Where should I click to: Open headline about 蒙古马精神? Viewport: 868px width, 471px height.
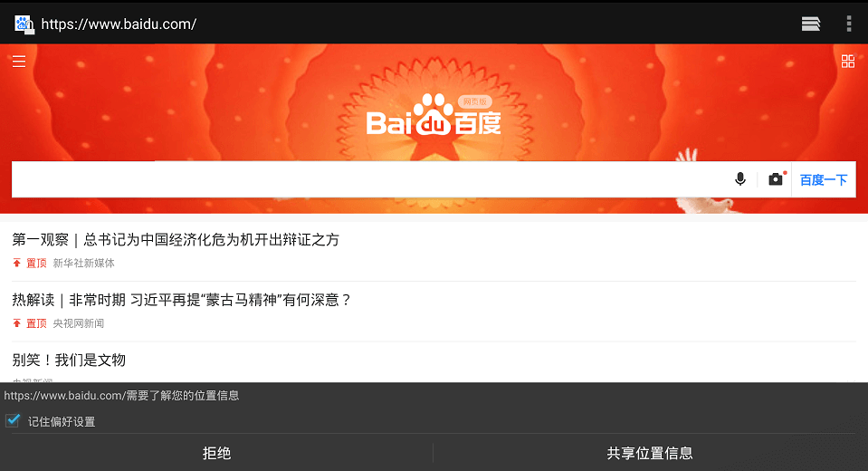(x=182, y=300)
